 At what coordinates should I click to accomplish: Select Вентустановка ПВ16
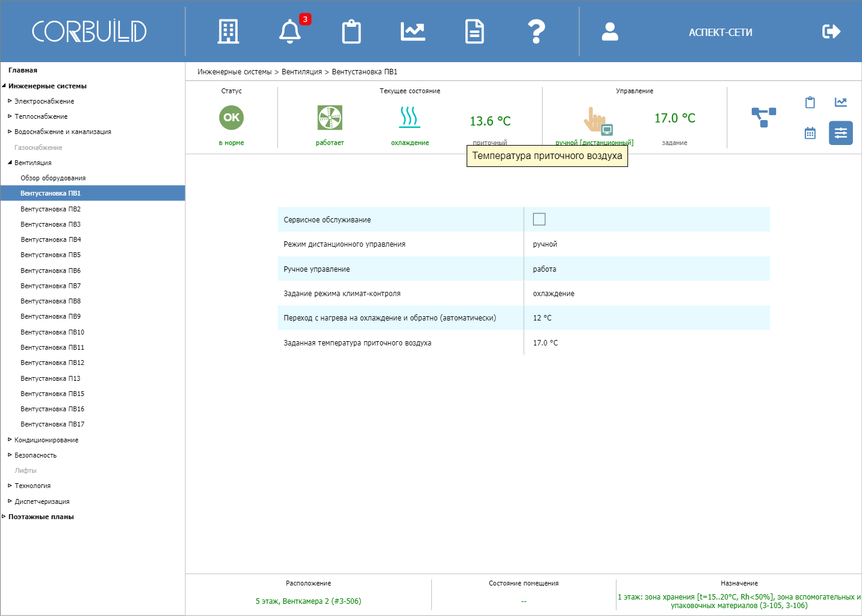(x=52, y=409)
